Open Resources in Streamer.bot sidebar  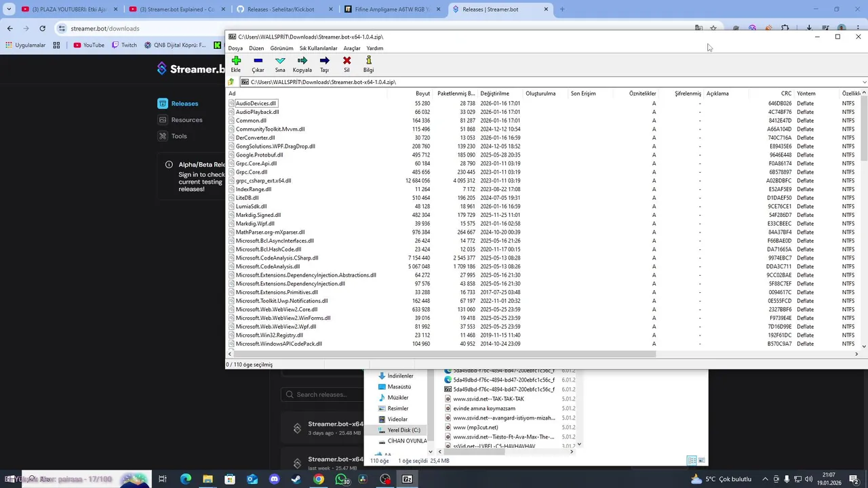[x=180, y=120]
